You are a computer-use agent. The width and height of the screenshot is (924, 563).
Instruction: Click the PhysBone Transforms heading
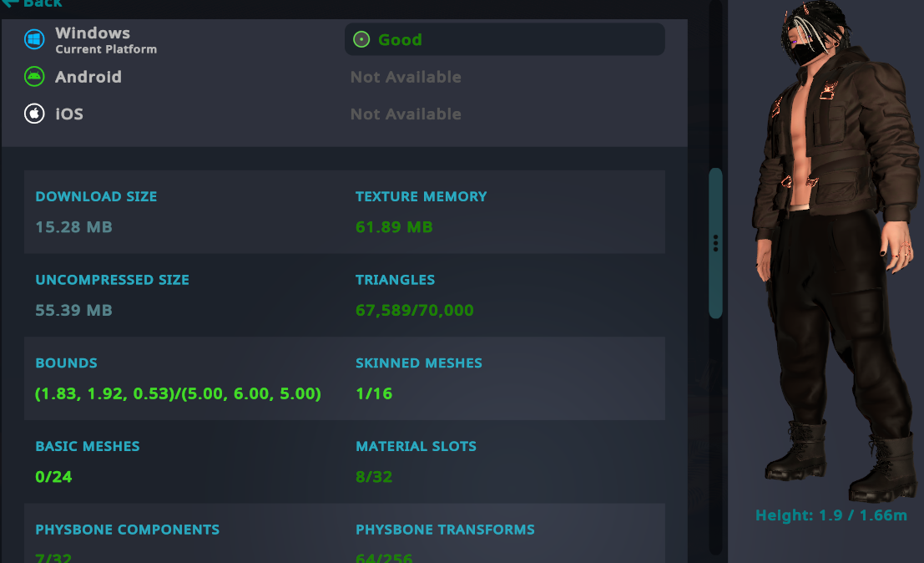coord(445,530)
